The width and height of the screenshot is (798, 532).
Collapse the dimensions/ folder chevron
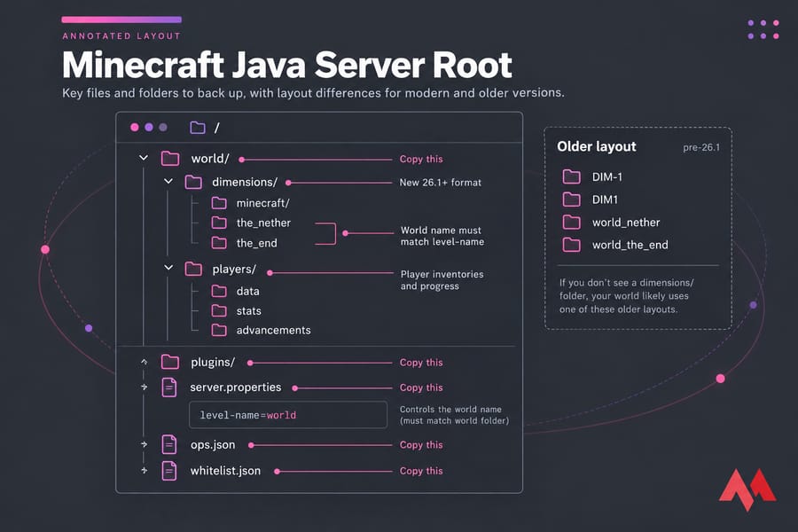click(168, 181)
